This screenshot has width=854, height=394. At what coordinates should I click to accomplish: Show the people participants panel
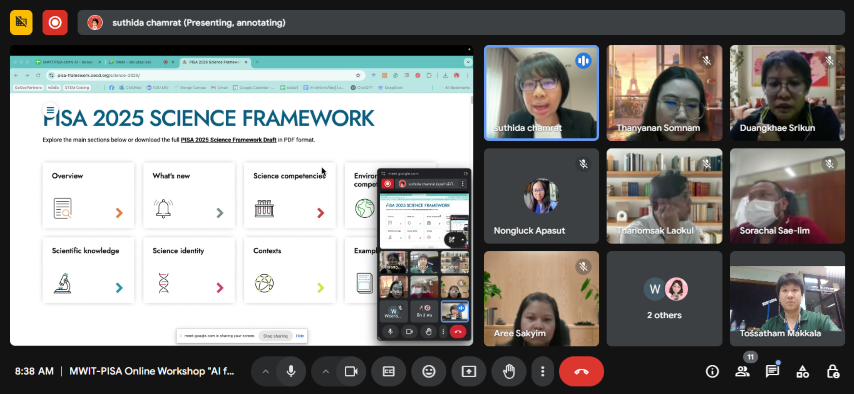pos(742,372)
